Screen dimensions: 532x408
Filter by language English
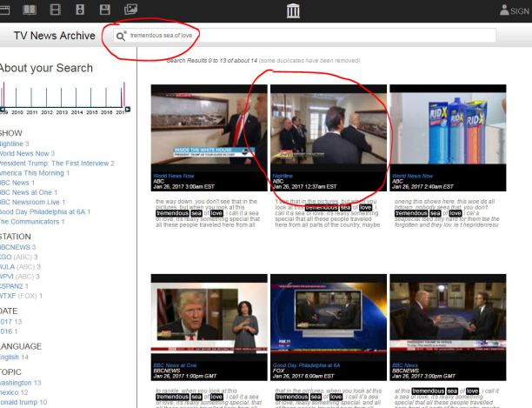pyautogui.click(x=10, y=357)
